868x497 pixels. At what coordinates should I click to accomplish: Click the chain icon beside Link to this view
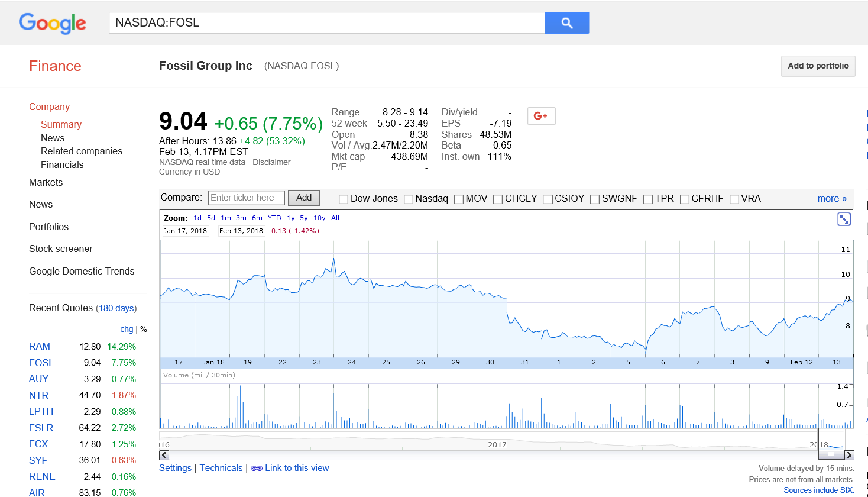[256, 468]
